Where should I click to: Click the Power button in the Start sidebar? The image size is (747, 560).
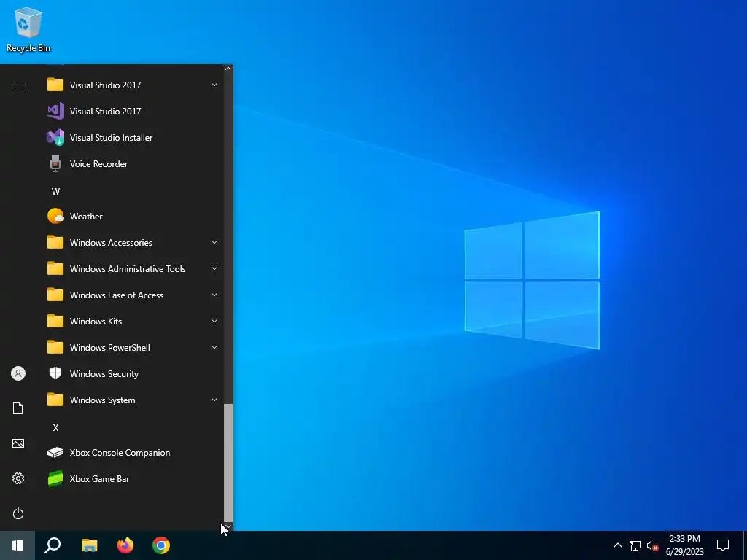tap(18, 513)
